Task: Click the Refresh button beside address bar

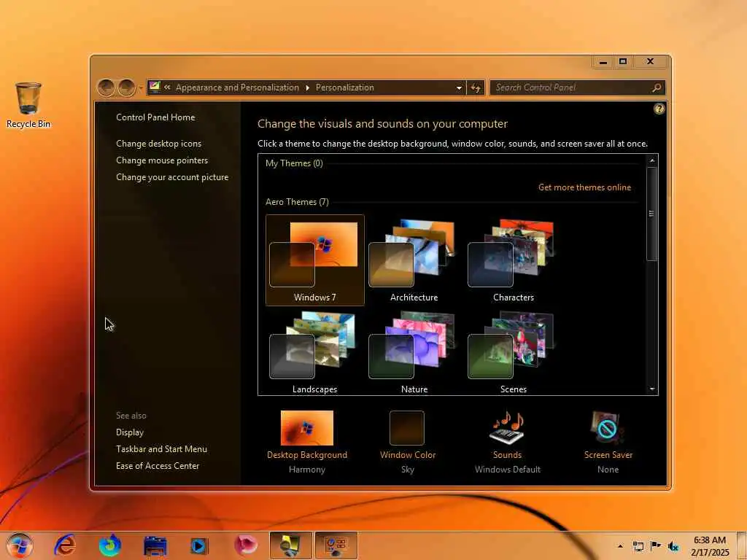Action: (476, 87)
